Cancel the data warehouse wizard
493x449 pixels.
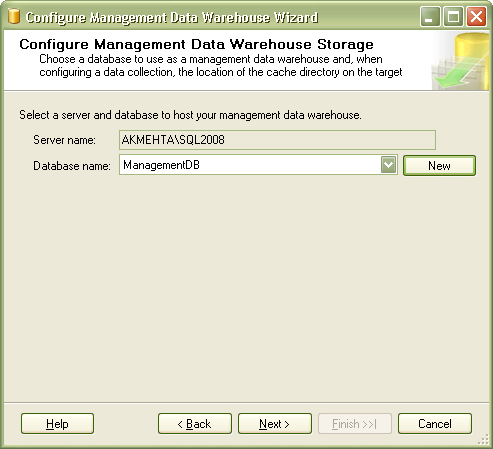click(435, 424)
